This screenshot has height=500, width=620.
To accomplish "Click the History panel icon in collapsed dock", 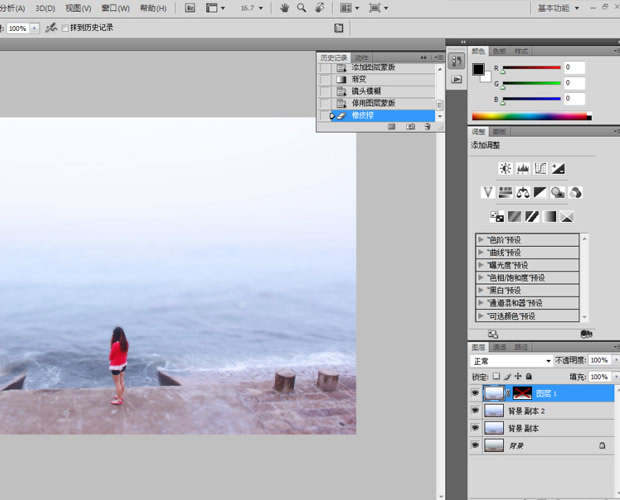I will (x=457, y=61).
